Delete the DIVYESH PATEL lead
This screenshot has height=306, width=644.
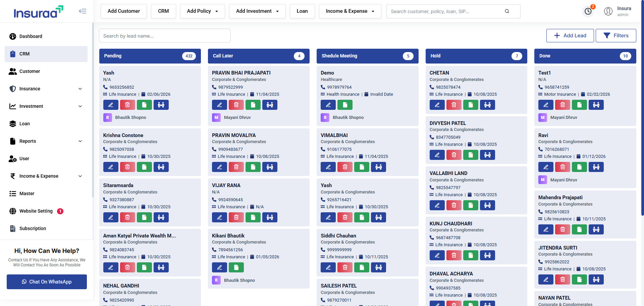(x=454, y=155)
